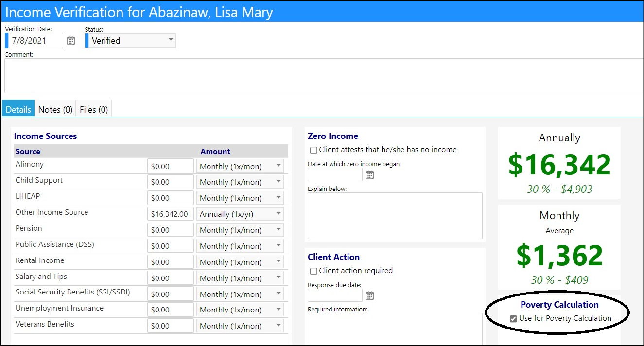Click the Required information text area
The height and width of the screenshot is (346, 644).
[395, 329]
